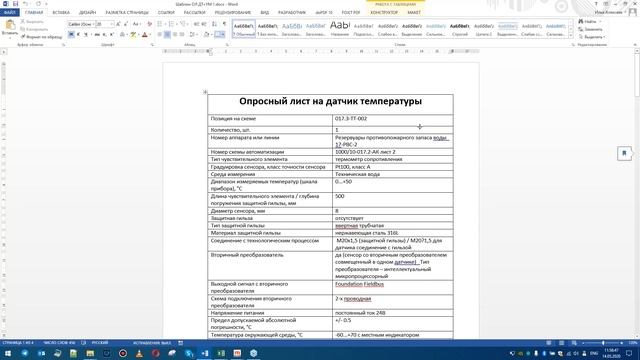Image resolution: width=640 pixels, height=360 pixels.
Task: Toggle Show paragraph marks (¶)
Action: coord(224,24)
